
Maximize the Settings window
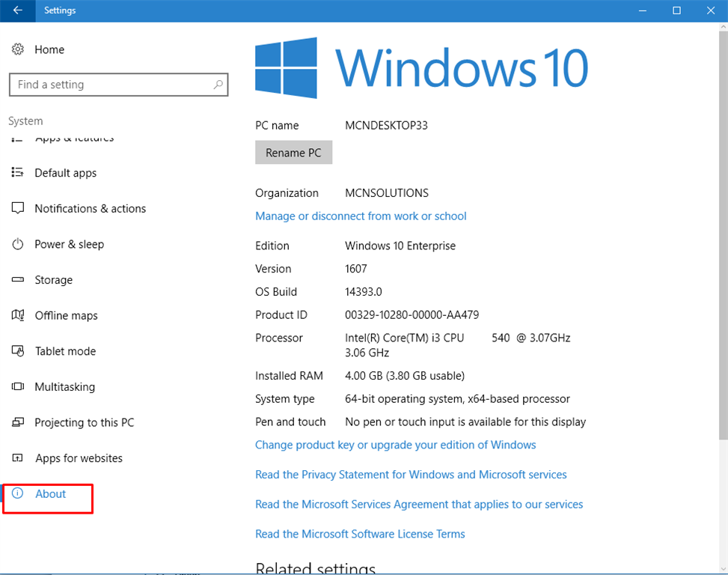tap(677, 10)
